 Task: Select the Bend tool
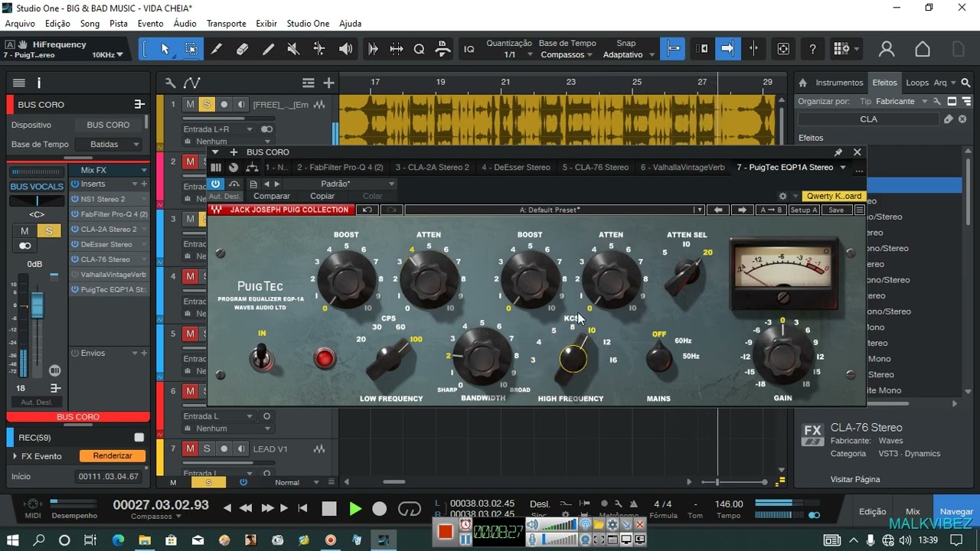point(319,49)
